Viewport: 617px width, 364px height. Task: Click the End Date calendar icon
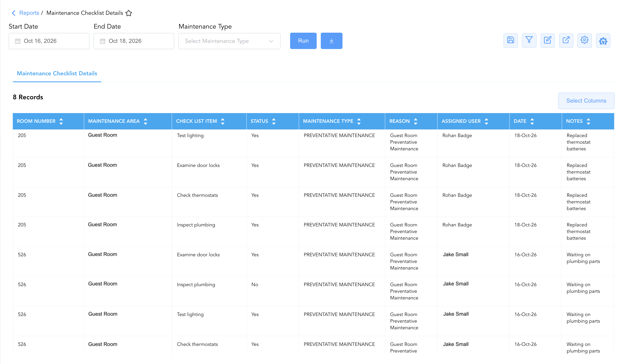(x=102, y=41)
